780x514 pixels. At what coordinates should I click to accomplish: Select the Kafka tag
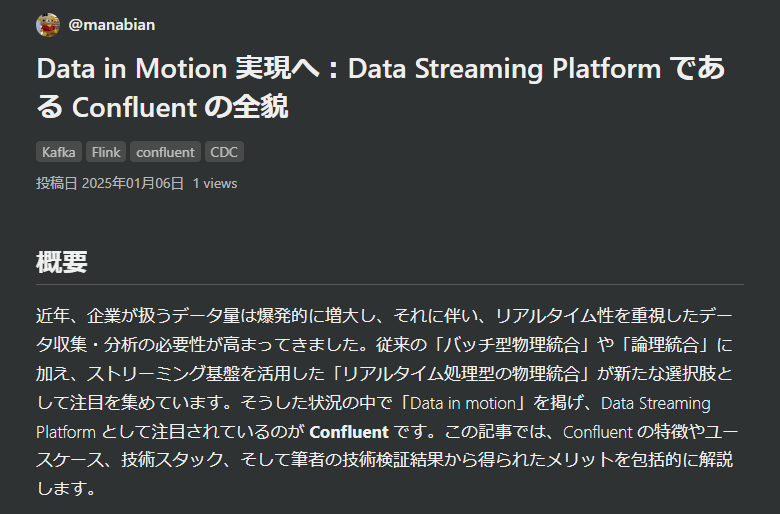pos(59,152)
